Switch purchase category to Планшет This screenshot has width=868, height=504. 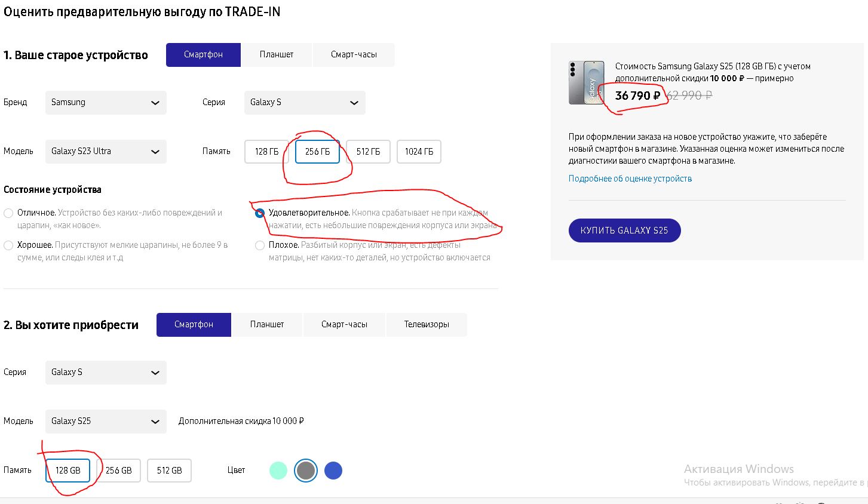(267, 325)
